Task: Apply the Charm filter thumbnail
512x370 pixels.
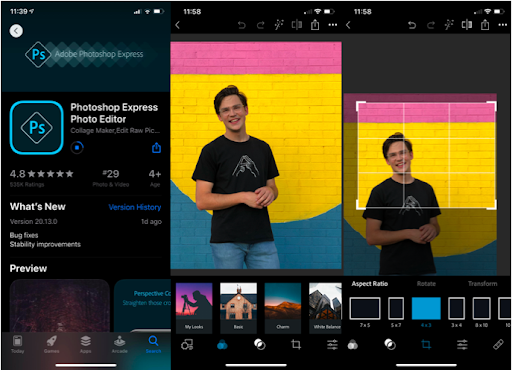Action: tap(283, 308)
